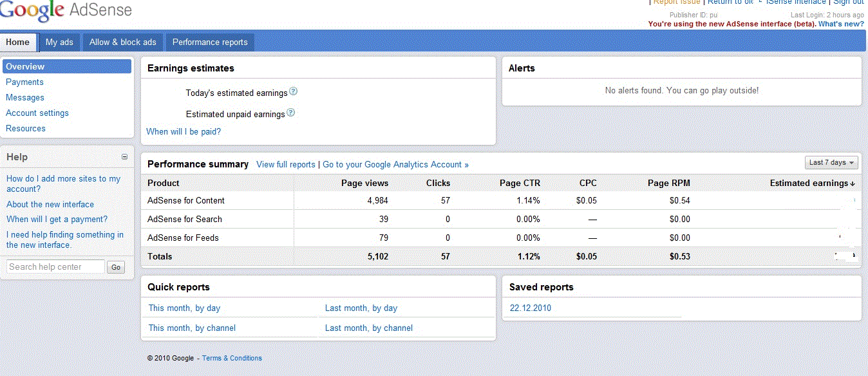Open View full reports link
This screenshot has width=868, height=376.
[286, 165]
